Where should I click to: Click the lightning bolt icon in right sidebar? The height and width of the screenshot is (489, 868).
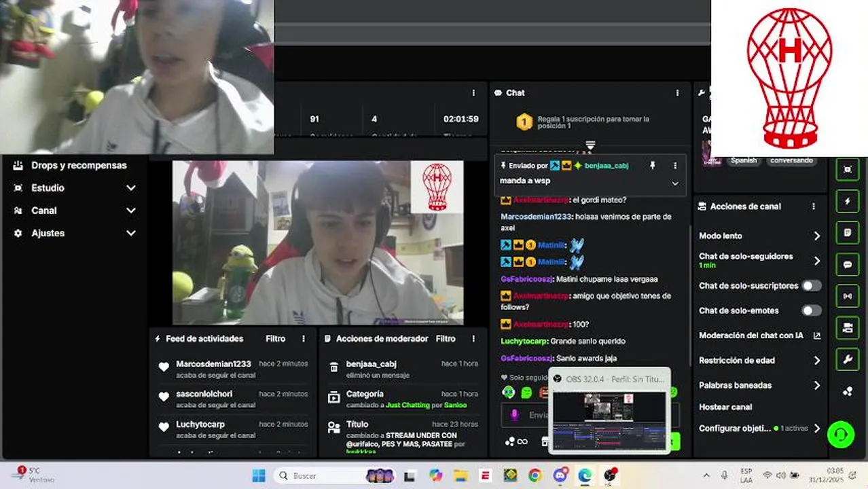[x=848, y=201]
